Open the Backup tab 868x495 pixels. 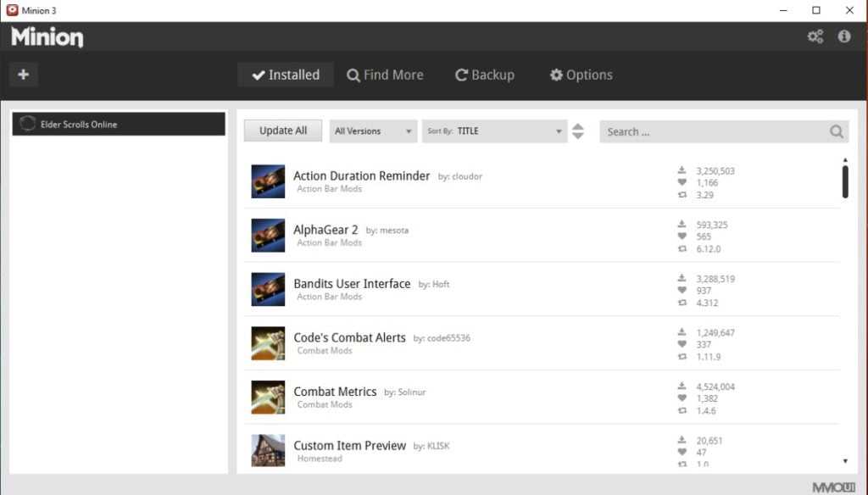pos(485,75)
